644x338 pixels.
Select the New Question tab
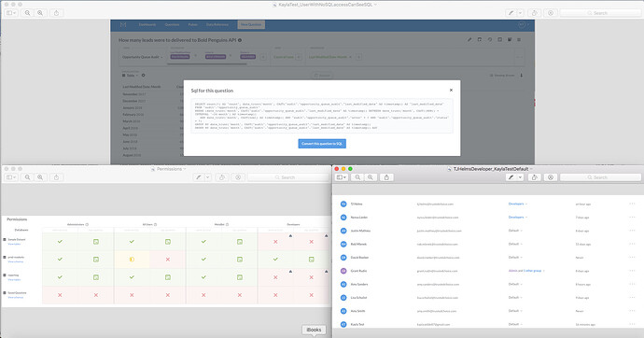click(251, 24)
